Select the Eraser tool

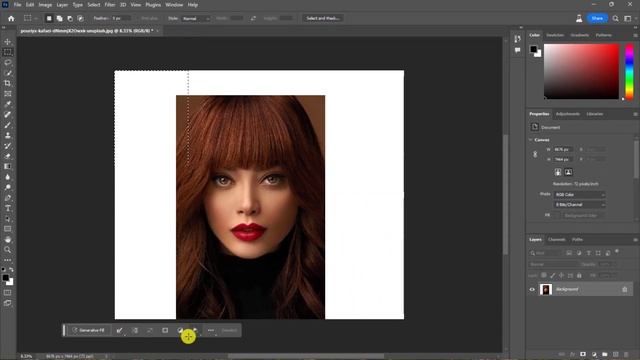(7, 156)
